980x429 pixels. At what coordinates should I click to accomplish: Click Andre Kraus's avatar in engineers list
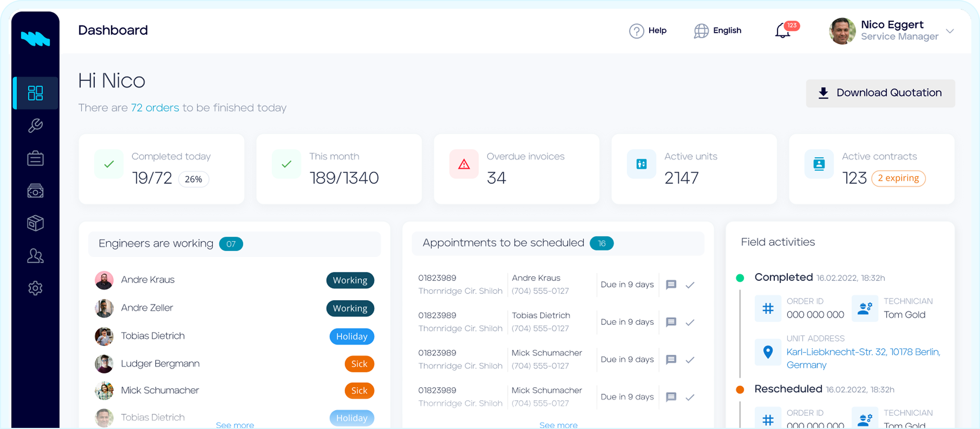pos(104,280)
